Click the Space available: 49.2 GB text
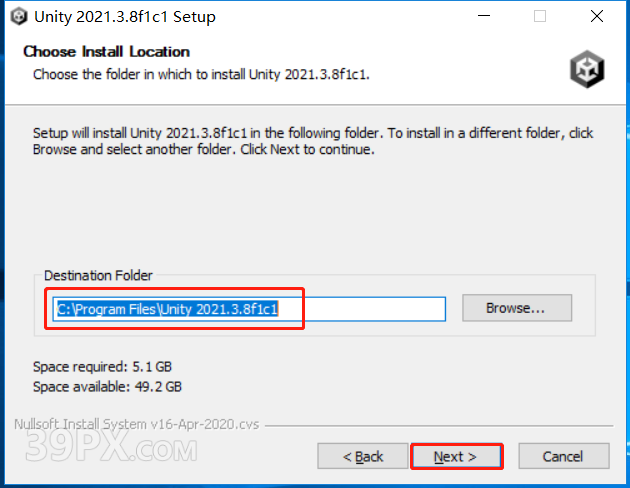Image resolution: width=630 pixels, height=488 pixels. pos(107,387)
